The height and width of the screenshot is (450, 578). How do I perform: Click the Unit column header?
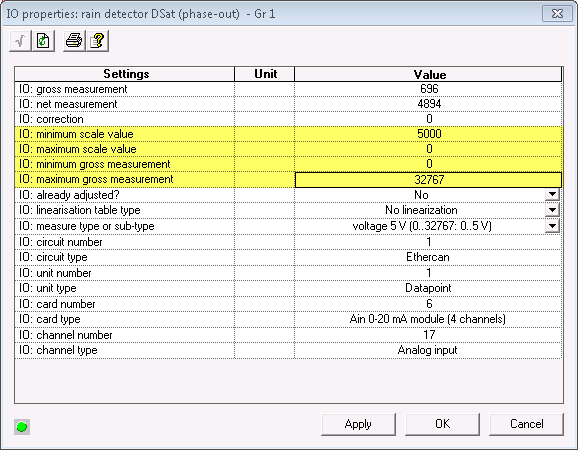[x=265, y=74]
